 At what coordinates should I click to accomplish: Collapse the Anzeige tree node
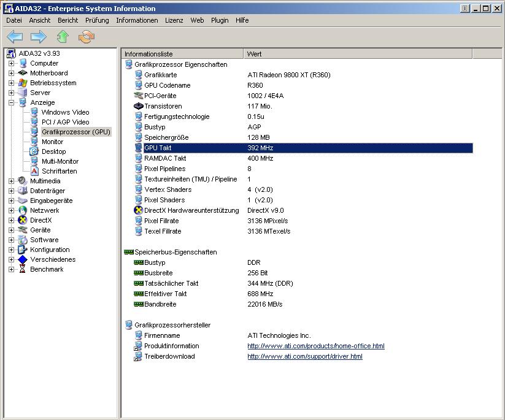point(11,102)
